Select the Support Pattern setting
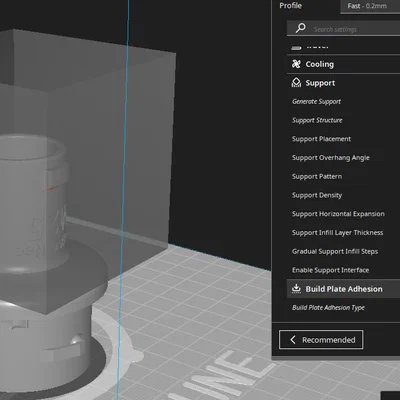 (x=317, y=176)
